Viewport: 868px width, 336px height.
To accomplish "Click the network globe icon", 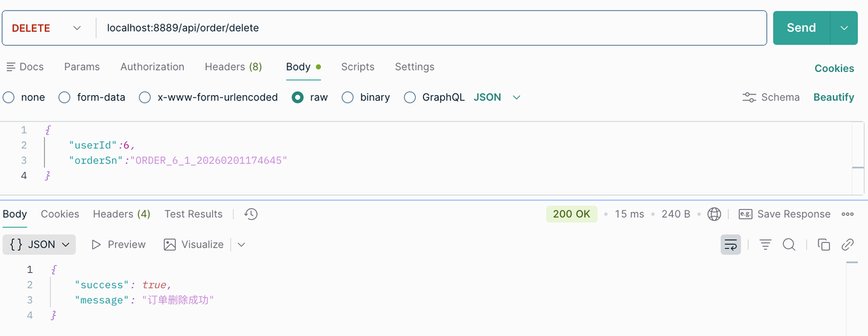I will (714, 214).
